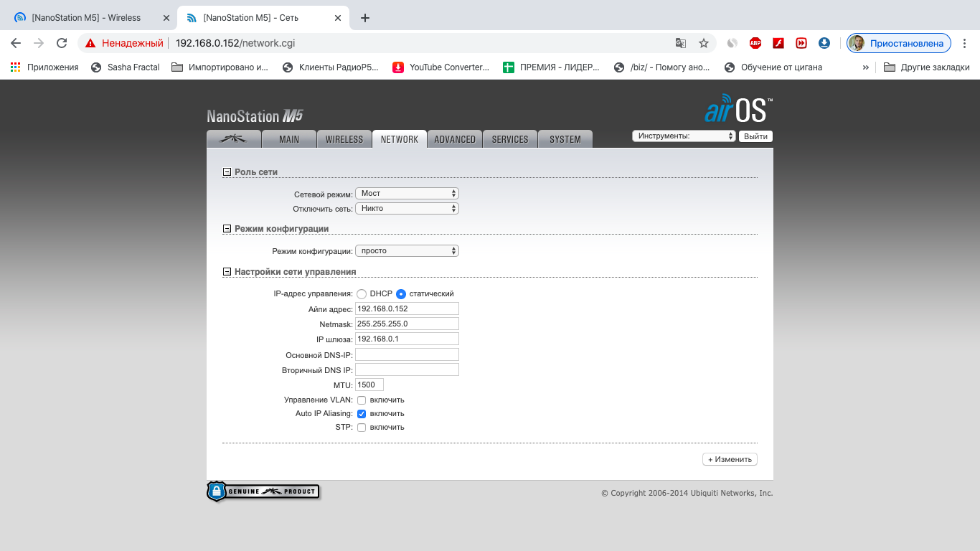Bookmark this page with the star
The image size is (980, 551).
tap(704, 43)
